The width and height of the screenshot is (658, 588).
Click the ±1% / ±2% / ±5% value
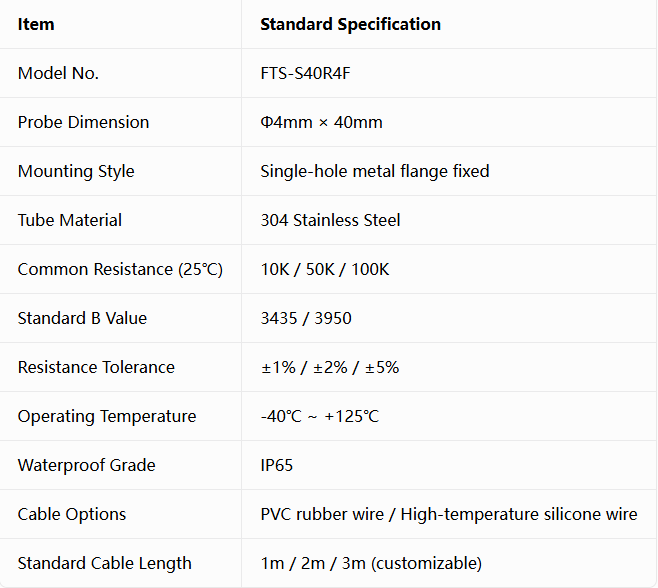(x=330, y=368)
